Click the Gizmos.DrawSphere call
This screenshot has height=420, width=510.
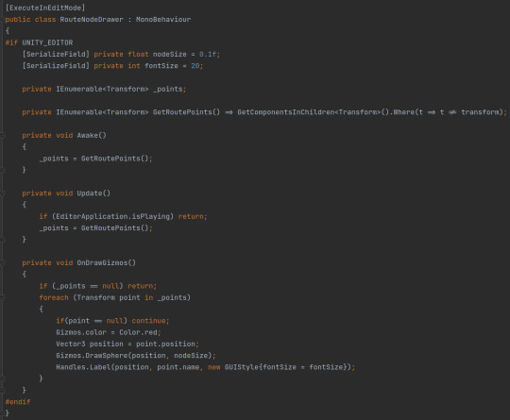point(93,356)
